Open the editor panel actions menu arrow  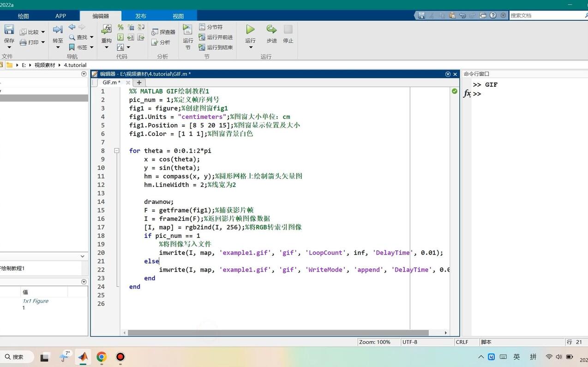click(x=448, y=74)
